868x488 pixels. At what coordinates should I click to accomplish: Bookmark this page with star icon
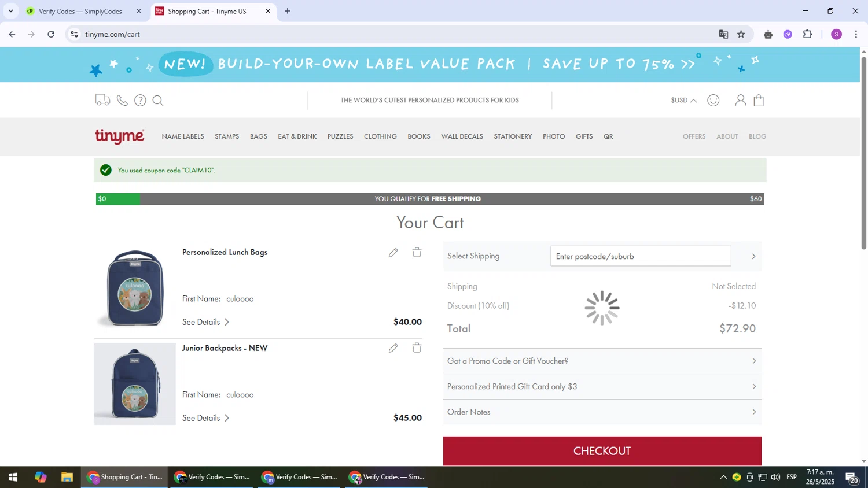(x=741, y=34)
